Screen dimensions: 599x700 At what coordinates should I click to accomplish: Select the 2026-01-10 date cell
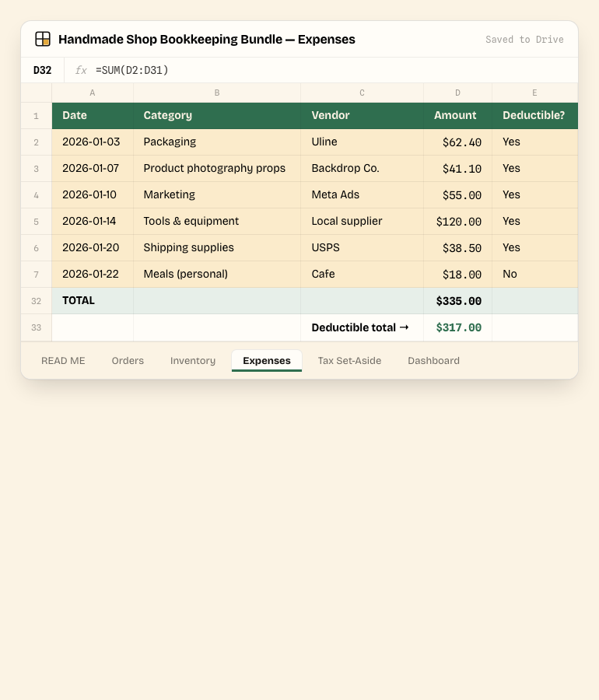[93, 194]
